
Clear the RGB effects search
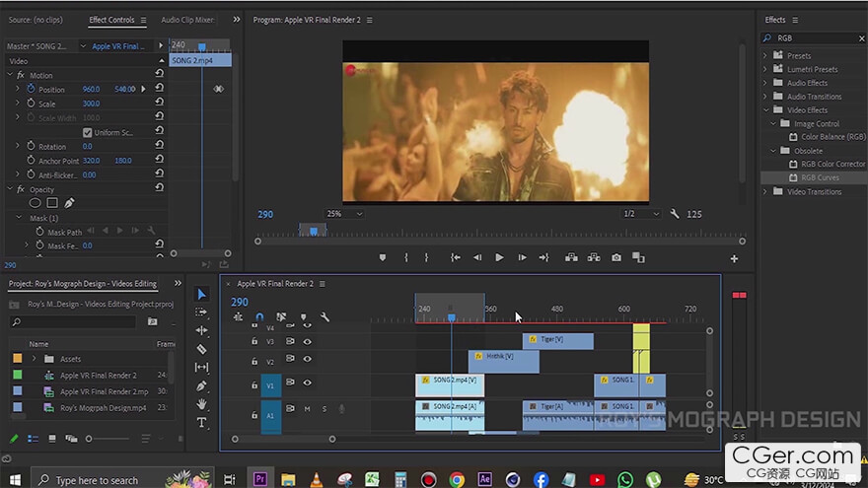coord(861,38)
